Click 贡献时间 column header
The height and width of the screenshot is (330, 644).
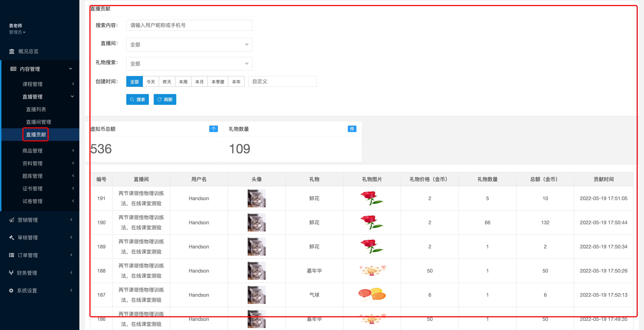pyautogui.click(x=603, y=179)
